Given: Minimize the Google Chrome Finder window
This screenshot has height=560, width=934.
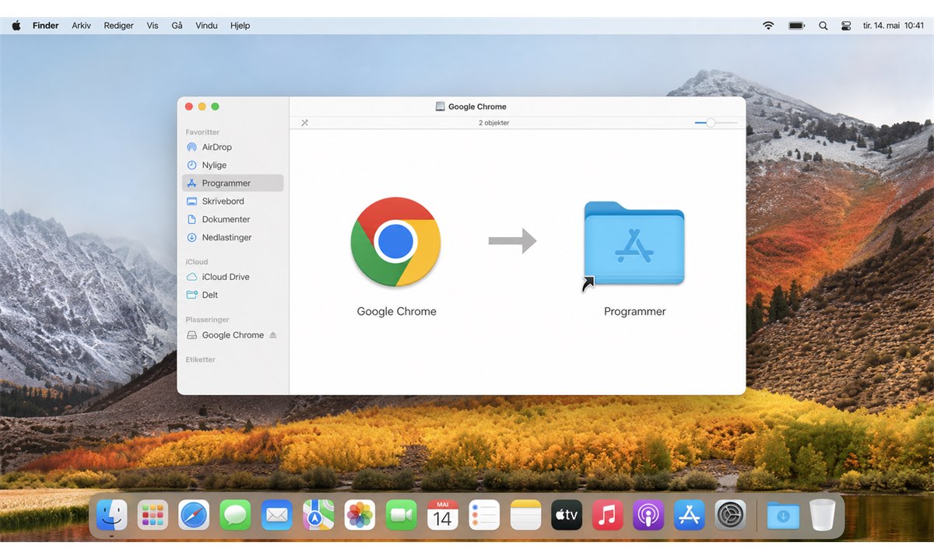Looking at the screenshot, I should coord(202,107).
